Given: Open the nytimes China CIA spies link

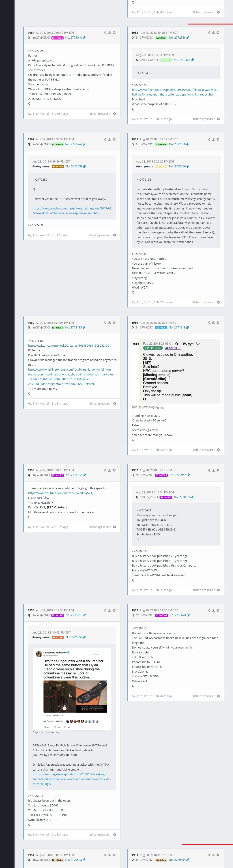Looking at the screenshot, I should [72, 211].
